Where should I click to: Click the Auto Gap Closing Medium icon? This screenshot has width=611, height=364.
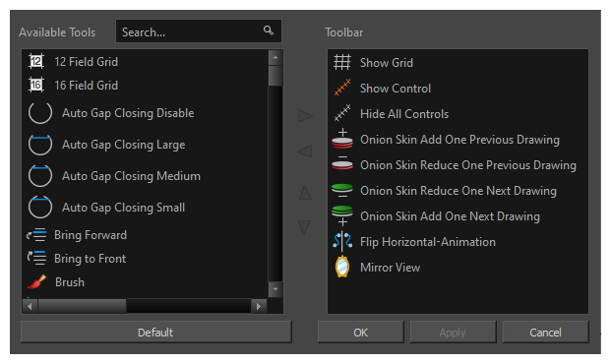click(40, 176)
